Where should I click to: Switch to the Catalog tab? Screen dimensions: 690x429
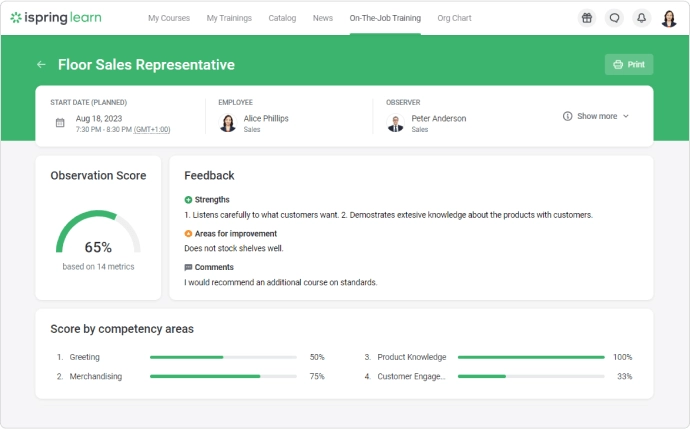pos(282,18)
